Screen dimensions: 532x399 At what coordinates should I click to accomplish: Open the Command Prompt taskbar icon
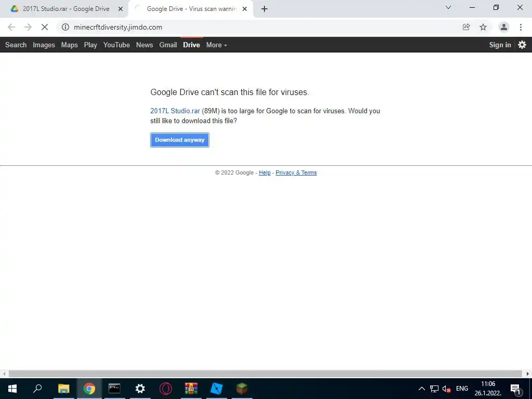[114, 389]
